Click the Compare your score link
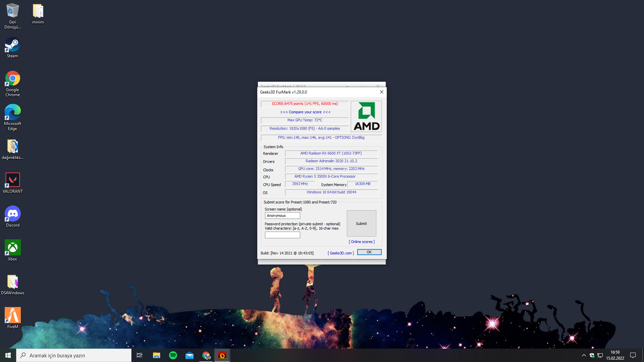The height and width of the screenshot is (362, 644). pos(305,112)
